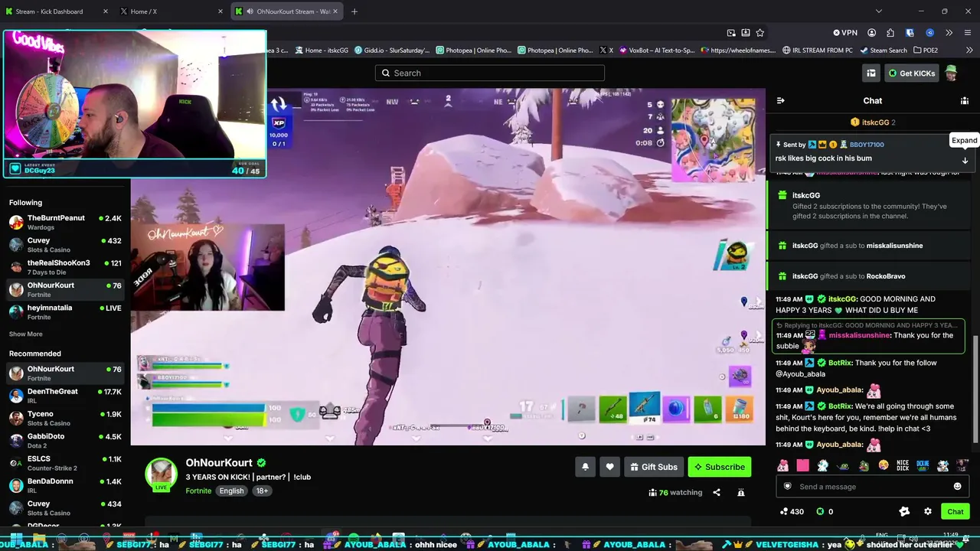Open GabbiDoto in Recommended channels
The width and height of the screenshot is (980, 551).
pyautogui.click(x=65, y=441)
